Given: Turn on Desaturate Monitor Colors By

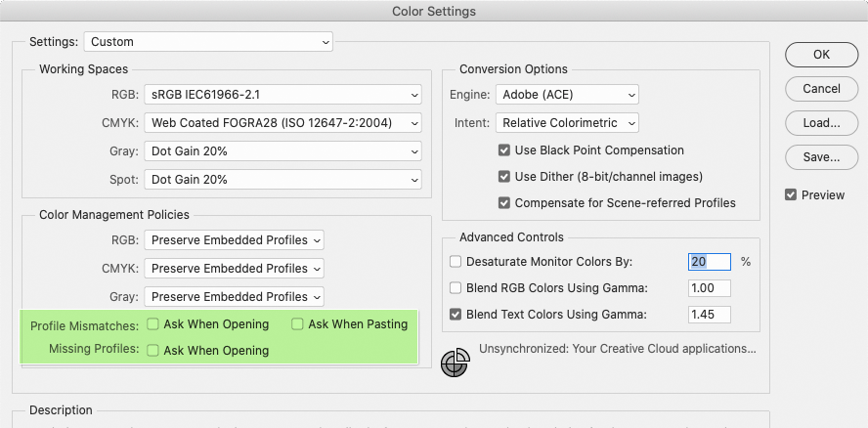Looking at the screenshot, I should (456, 262).
